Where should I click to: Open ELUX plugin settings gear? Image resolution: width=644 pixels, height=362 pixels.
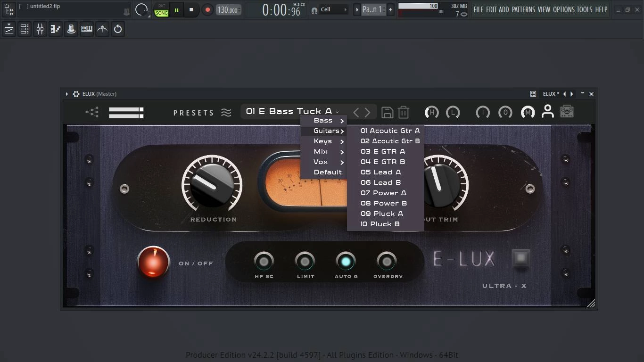(x=76, y=94)
